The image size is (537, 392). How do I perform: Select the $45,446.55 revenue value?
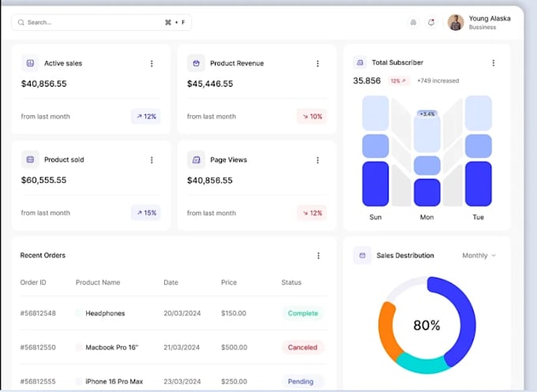pos(210,84)
